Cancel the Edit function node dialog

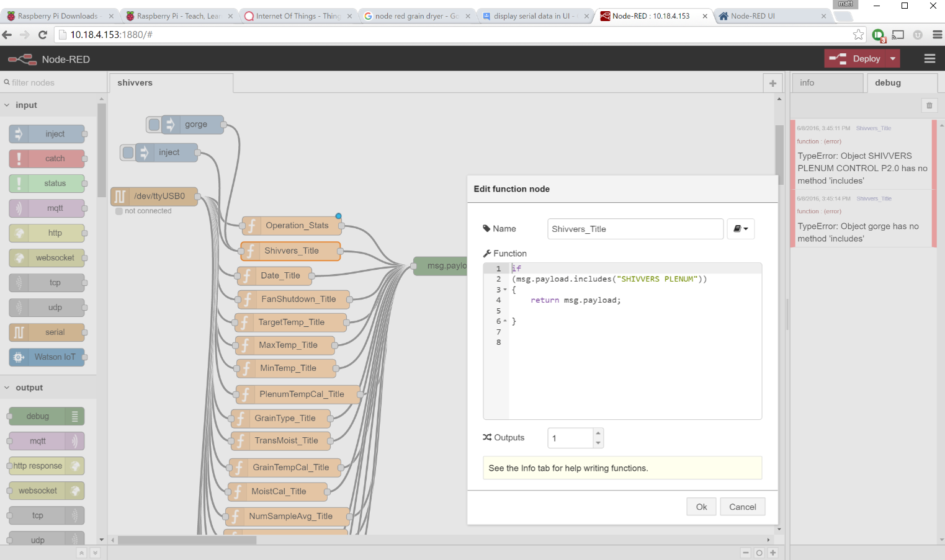742,507
